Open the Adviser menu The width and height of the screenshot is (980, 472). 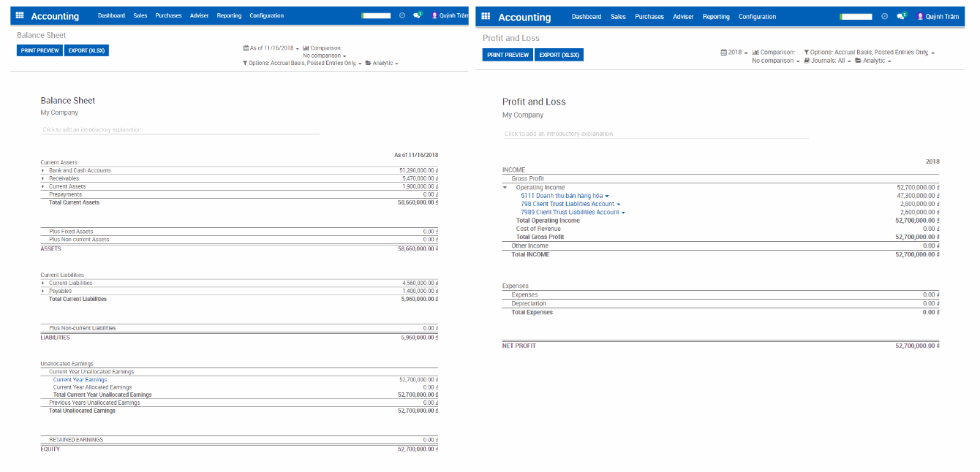[x=199, y=15]
